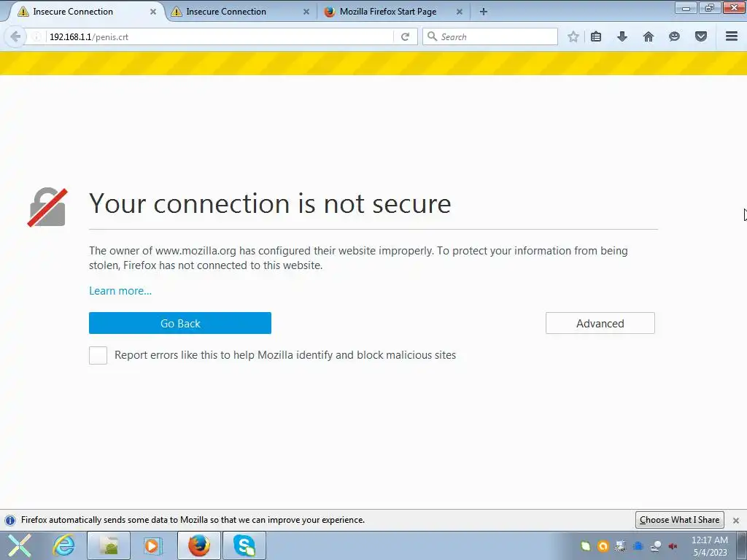747x560 pixels.
Task: Click the blue info icon in notification bar
Action: tap(10, 520)
